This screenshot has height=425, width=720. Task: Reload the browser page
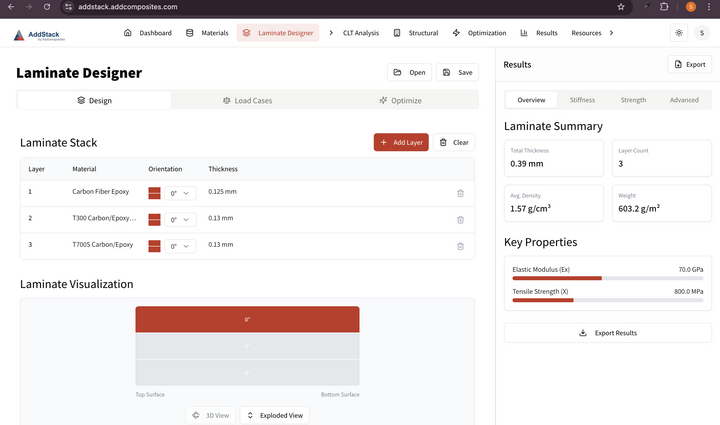click(47, 7)
